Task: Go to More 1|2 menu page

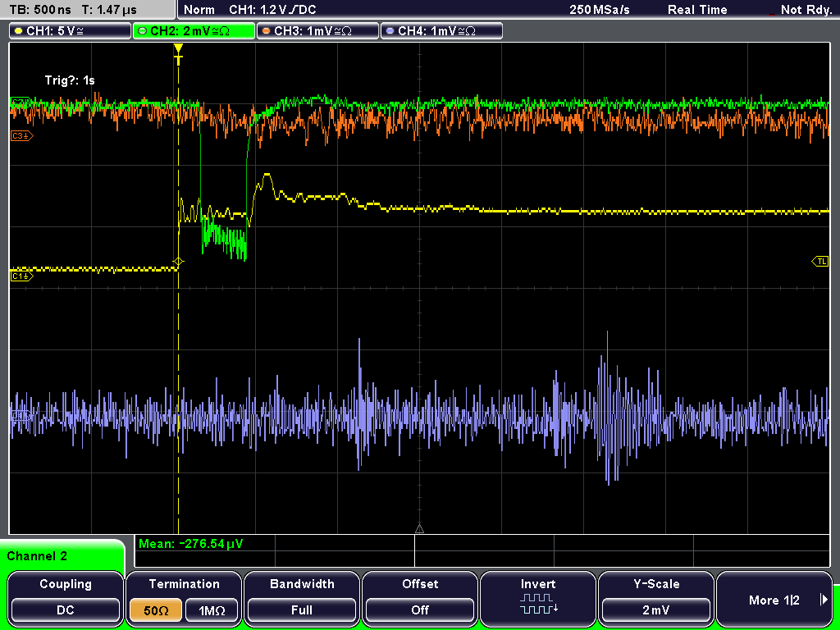Action: [x=774, y=600]
